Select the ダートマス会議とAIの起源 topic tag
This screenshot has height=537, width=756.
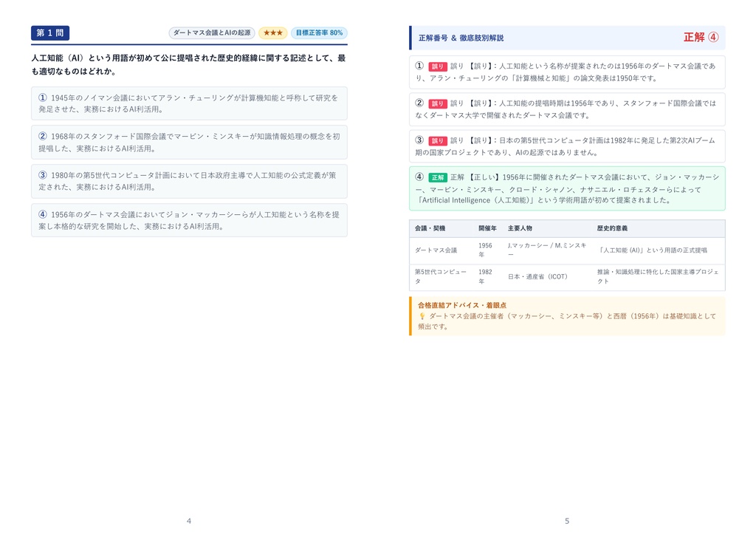tap(212, 33)
